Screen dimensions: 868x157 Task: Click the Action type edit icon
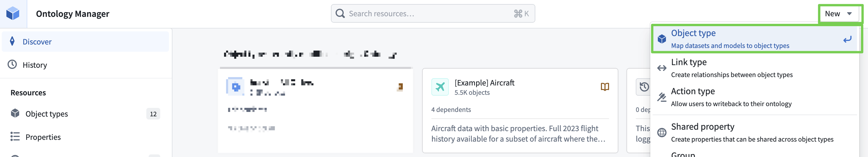coord(661,97)
